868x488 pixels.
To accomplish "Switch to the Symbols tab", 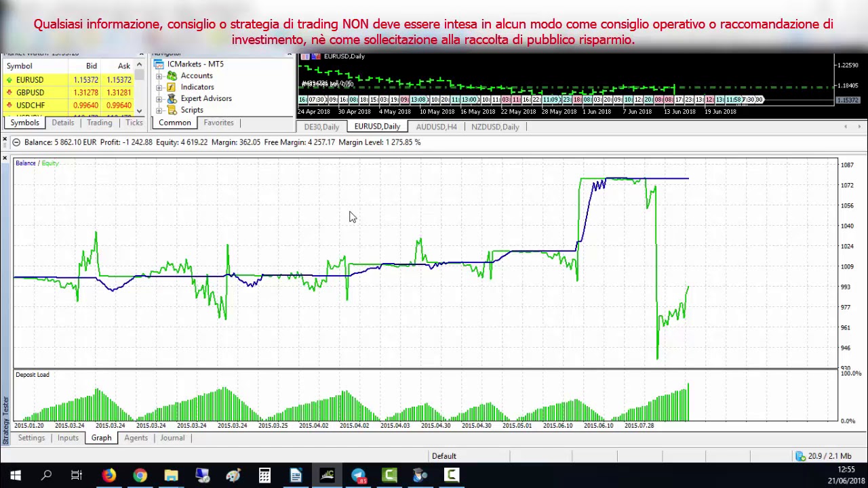I will pyautogui.click(x=24, y=123).
